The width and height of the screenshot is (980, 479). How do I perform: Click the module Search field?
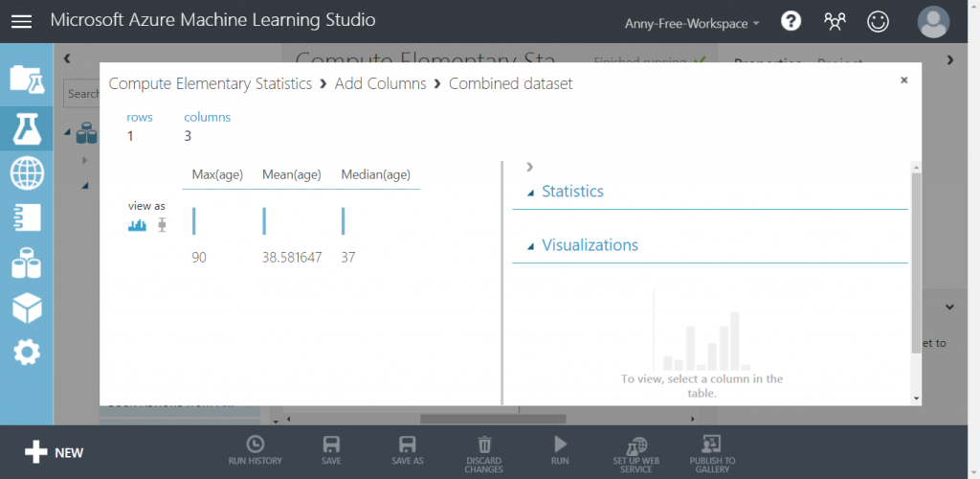click(82, 94)
